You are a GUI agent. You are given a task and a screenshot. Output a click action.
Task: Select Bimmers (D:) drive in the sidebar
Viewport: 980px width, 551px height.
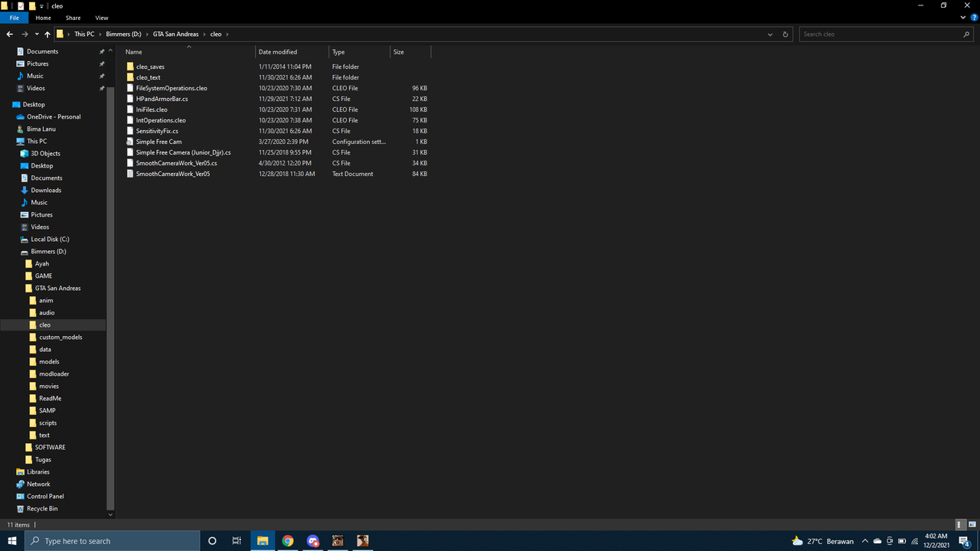(48, 251)
